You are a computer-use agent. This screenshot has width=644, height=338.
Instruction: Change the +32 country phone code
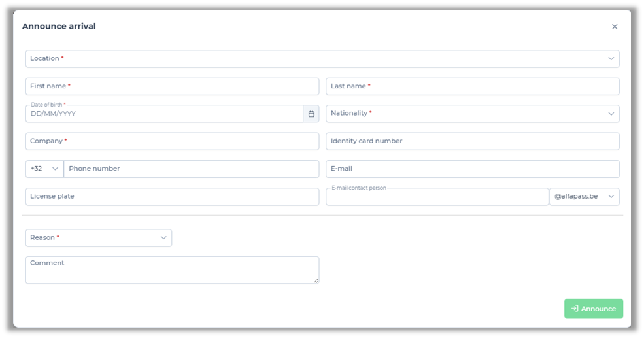click(44, 169)
